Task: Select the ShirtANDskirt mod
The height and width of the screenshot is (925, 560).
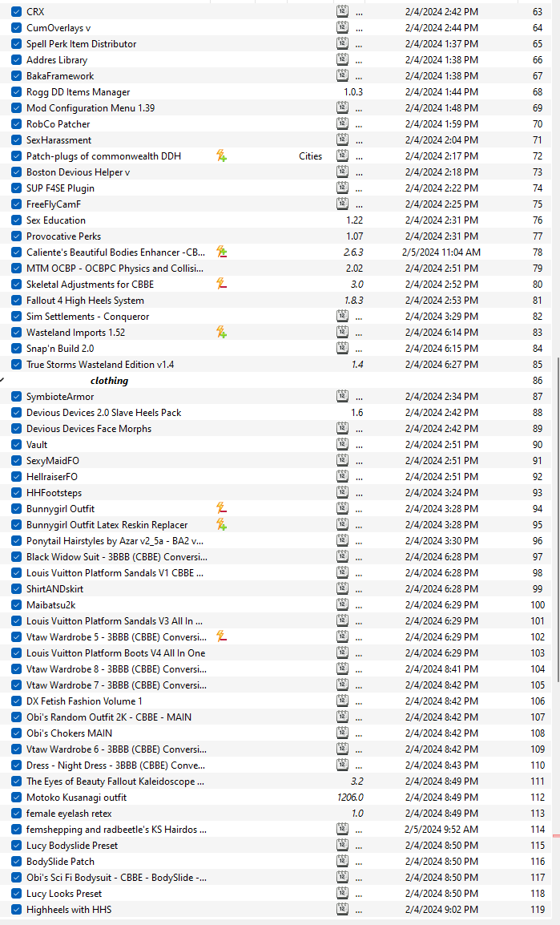Action: pos(54,588)
